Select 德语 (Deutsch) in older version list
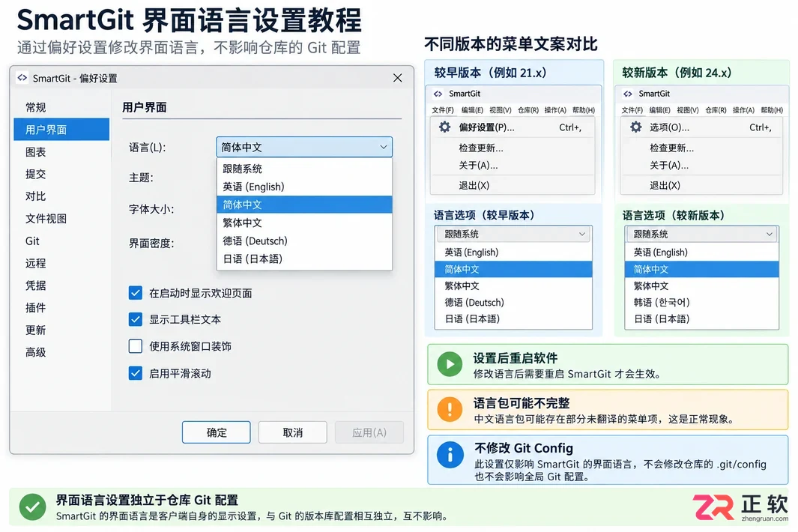798x532 pixels. 513,303
